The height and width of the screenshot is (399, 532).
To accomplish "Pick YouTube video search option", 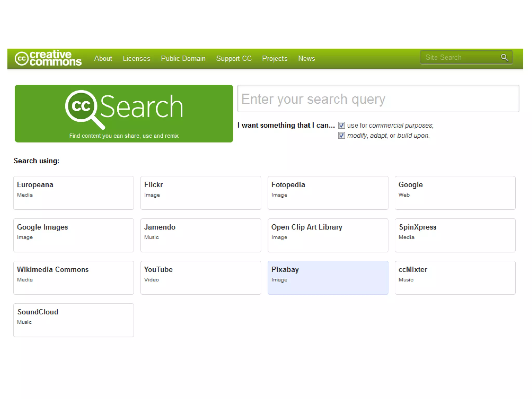I will pos(201,278).
